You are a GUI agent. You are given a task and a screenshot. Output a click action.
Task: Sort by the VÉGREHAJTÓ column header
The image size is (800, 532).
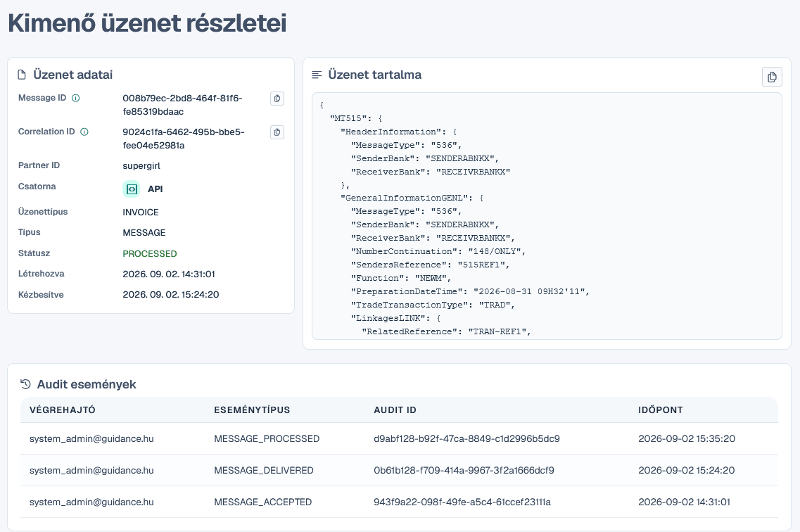pyautogui.click(x=62, y=410)
